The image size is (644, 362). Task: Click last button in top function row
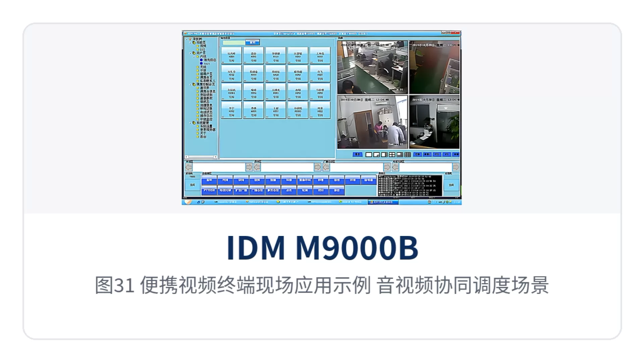tap(369, 180)
